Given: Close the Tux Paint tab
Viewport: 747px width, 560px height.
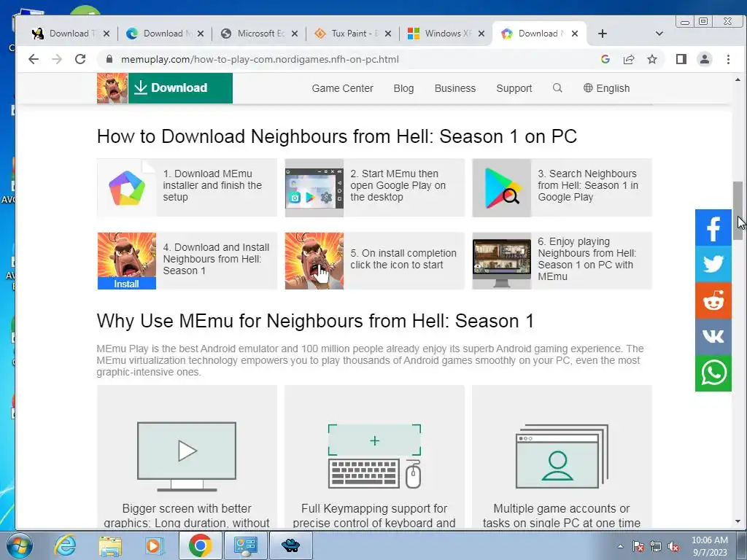Looking at the screenshot, I should [x=388, y=34].
